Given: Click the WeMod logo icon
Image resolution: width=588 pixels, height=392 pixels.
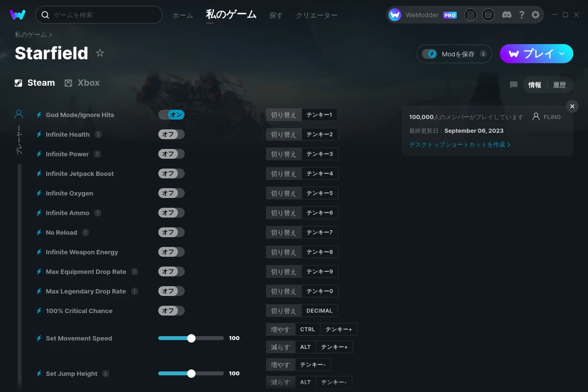Looking at the screenshot, I should (x=18, y=15).
